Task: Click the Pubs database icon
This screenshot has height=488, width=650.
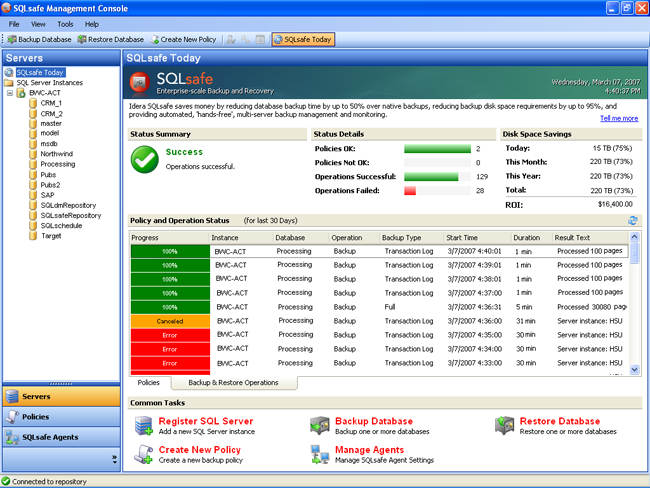Action: [x=33, y=175]
